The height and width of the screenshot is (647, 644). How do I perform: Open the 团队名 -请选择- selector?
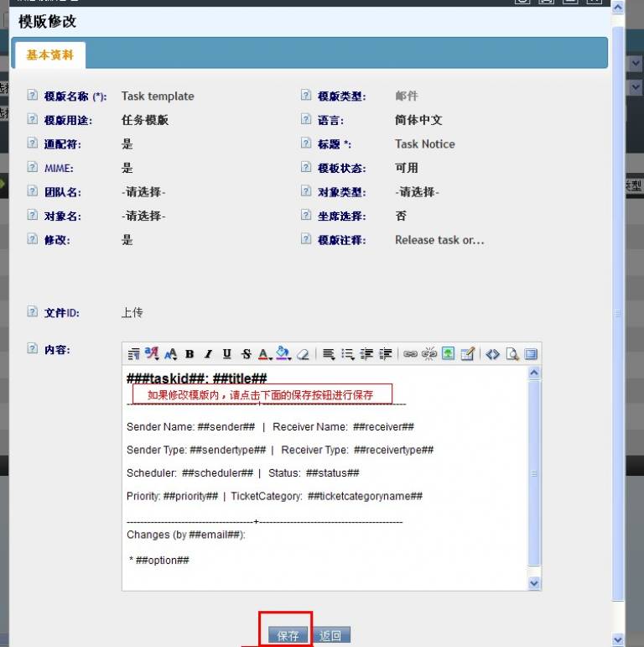click(x=143, y=192)
